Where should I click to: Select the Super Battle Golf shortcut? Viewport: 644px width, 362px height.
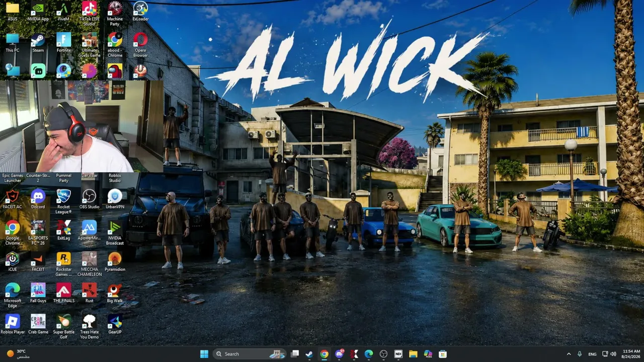(x=63, y=327)
